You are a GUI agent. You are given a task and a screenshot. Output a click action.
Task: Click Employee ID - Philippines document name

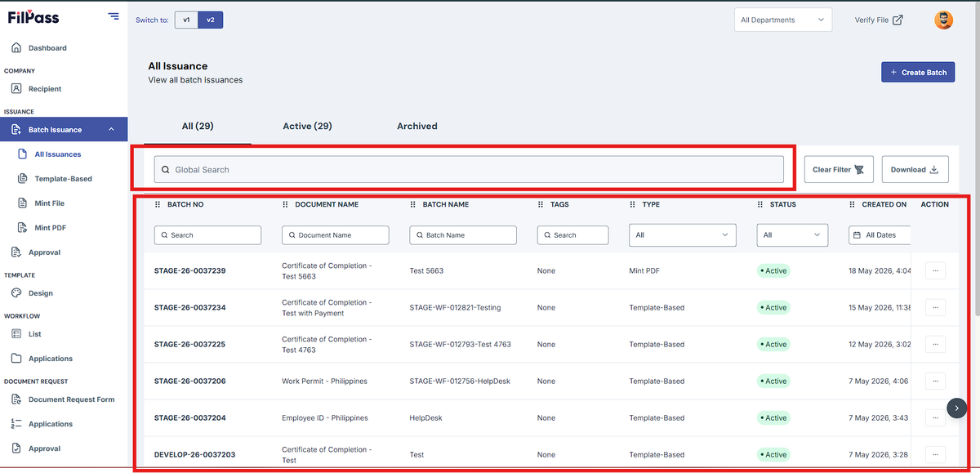[x=324, y=418]
